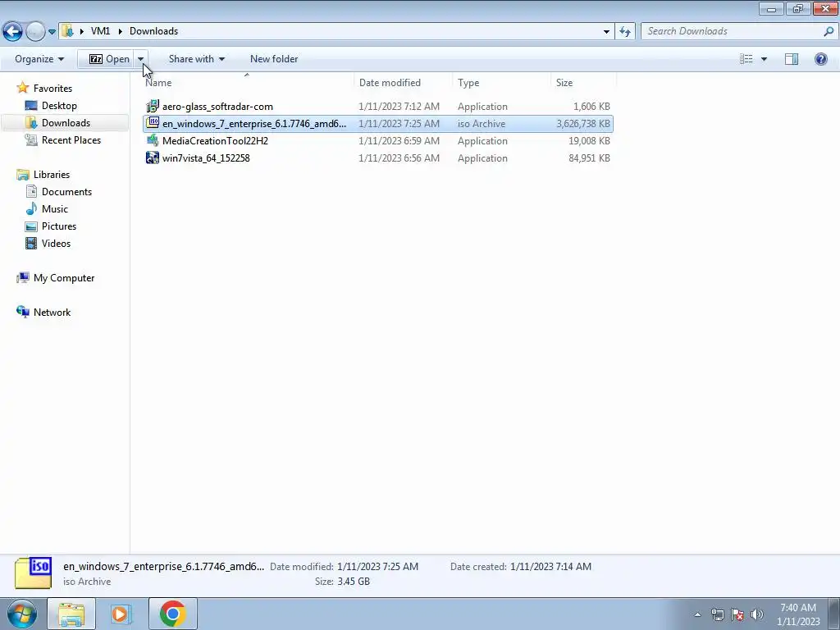
Task: Open recent pages dropdown beside Forward button
Action: [x=52, y=32]
